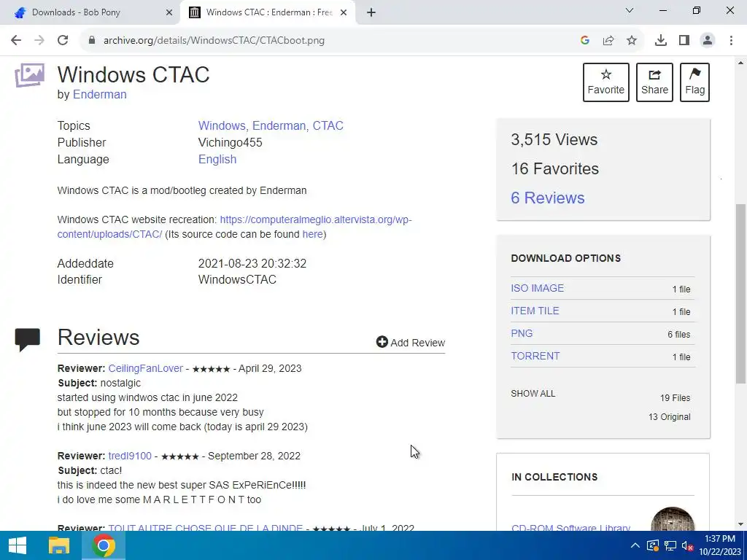Click the Google icon in address bar
Image resolution: width=747 pixels, height=560 pixels.
coord(585,40)
